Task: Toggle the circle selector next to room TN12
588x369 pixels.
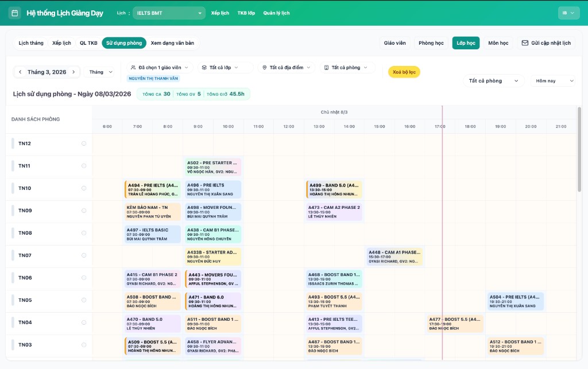Action: tap(84, 143)
